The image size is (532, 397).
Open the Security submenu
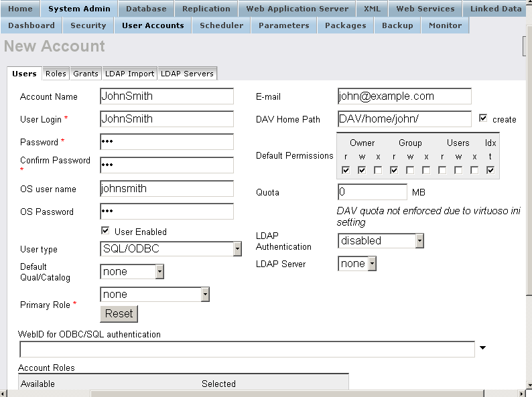88,25
